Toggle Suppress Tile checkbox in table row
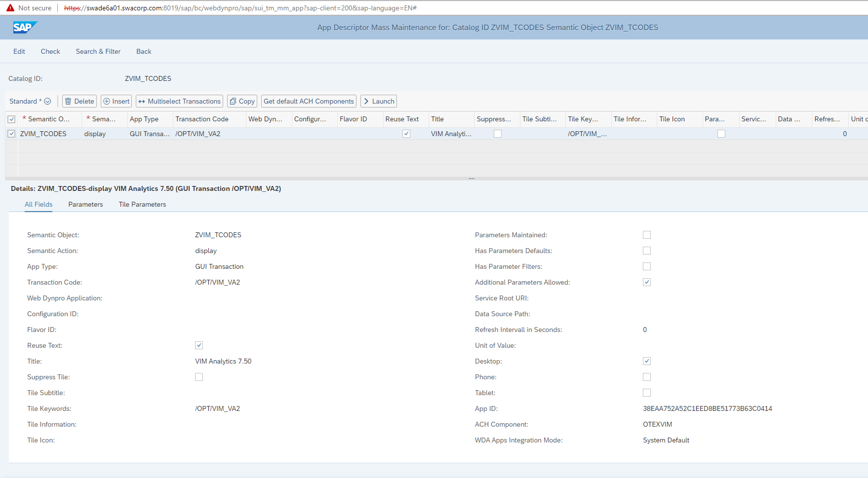The height and width of the screenshot is (478, 868). tap(498, 134)
